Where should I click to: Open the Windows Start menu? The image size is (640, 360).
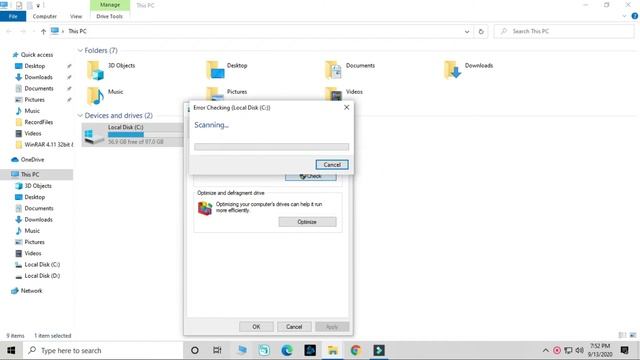pos(11,350)
